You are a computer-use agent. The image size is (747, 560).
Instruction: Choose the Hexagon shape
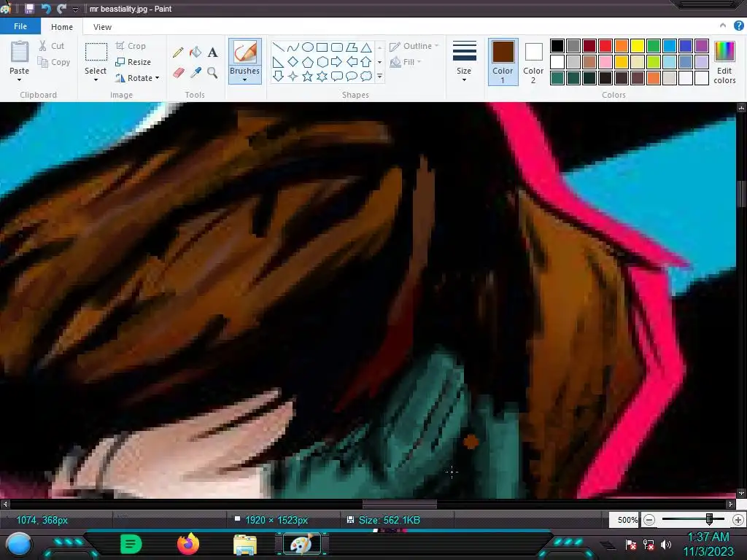tap(322, 62)
